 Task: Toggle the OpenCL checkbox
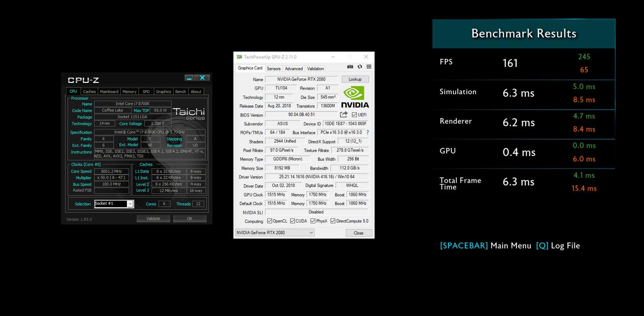point(270,221)
